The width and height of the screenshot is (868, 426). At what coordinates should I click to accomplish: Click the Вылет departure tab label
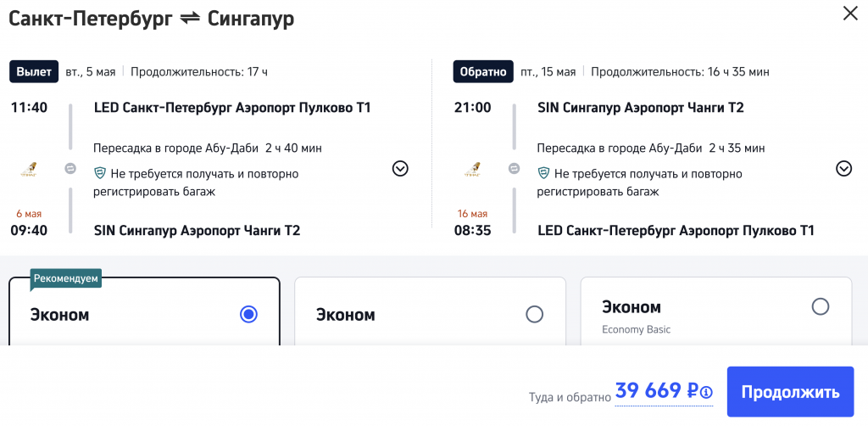(34, 72)
